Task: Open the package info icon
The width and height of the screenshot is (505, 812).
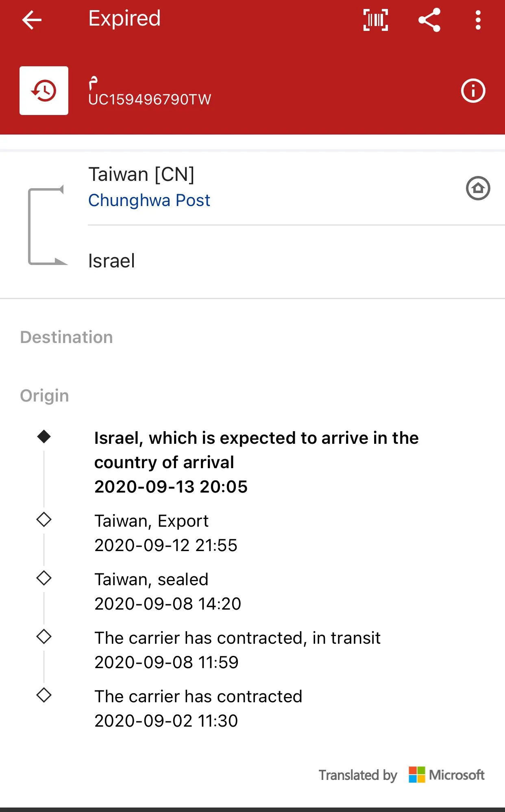Action: (473, 91)
